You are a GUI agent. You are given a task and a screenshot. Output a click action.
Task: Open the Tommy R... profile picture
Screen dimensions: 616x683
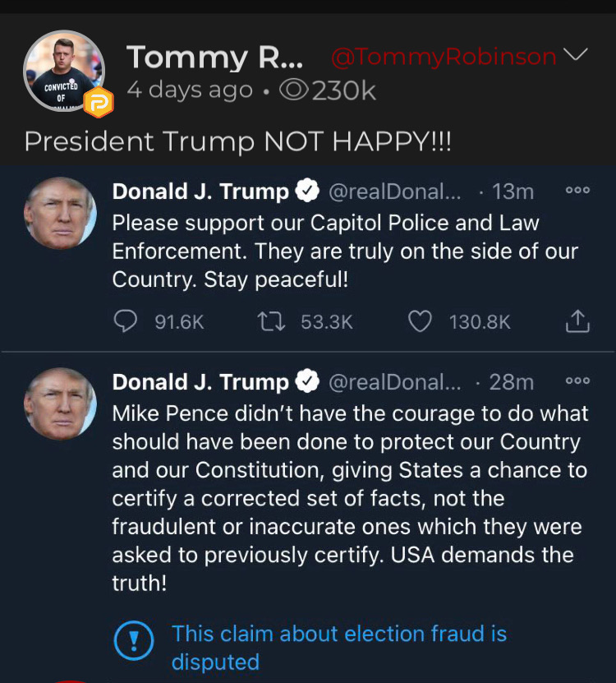pos(64,72)
